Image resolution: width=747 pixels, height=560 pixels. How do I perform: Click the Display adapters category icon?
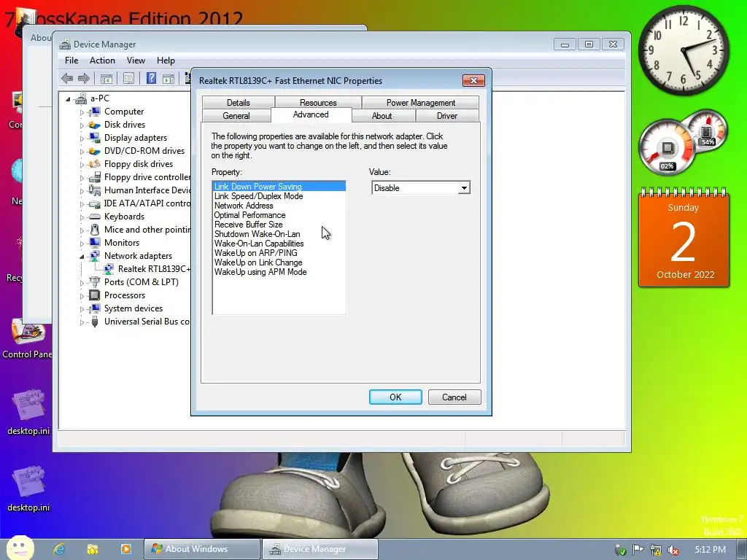click(x=94, y=138)
